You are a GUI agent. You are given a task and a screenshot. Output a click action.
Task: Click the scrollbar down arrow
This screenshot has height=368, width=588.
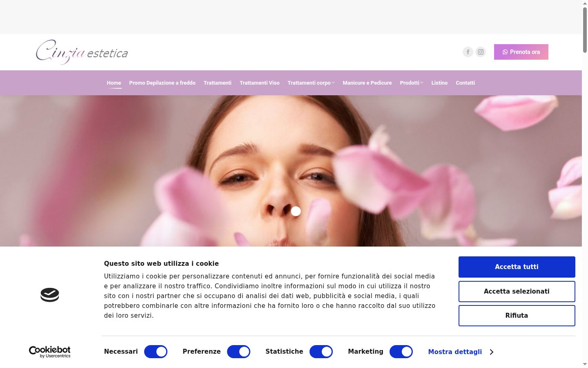[x=585, y=364]
